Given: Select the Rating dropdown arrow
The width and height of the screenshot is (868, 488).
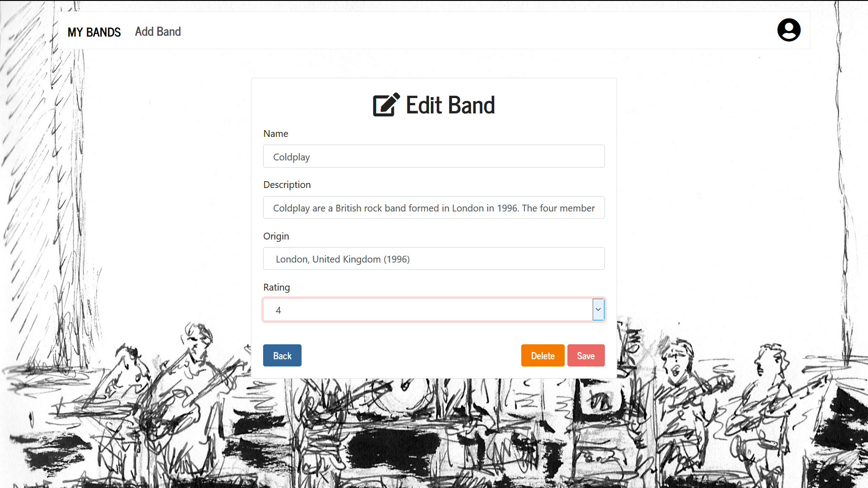Looking at the screenshot, I should [x=598, y=309].
